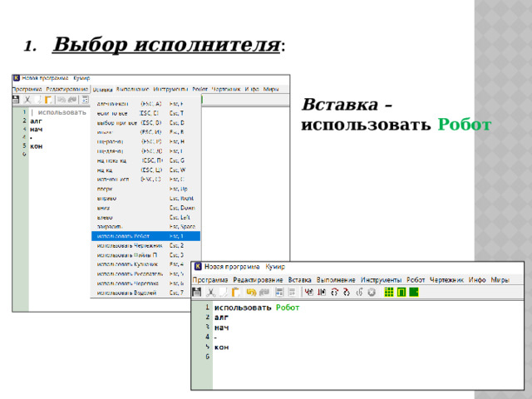The image size is (532, 399).
Task: Open Вставка menu in lower window
Action: 299,280
